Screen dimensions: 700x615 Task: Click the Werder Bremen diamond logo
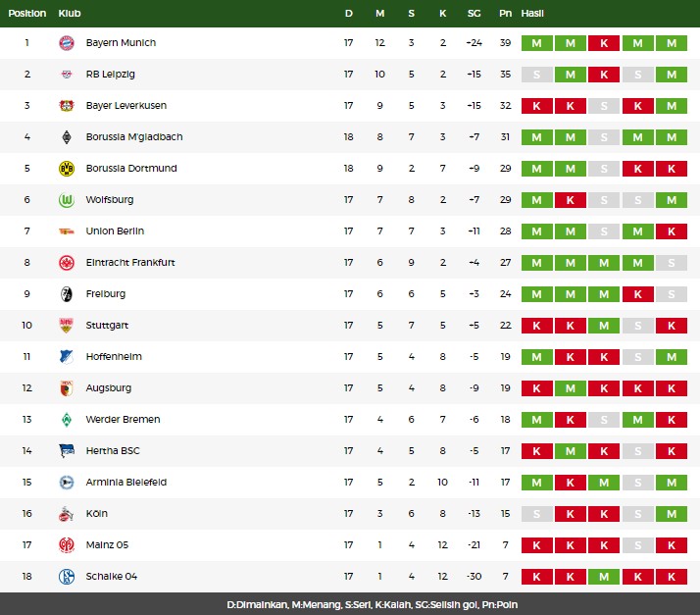click(67, 420)
